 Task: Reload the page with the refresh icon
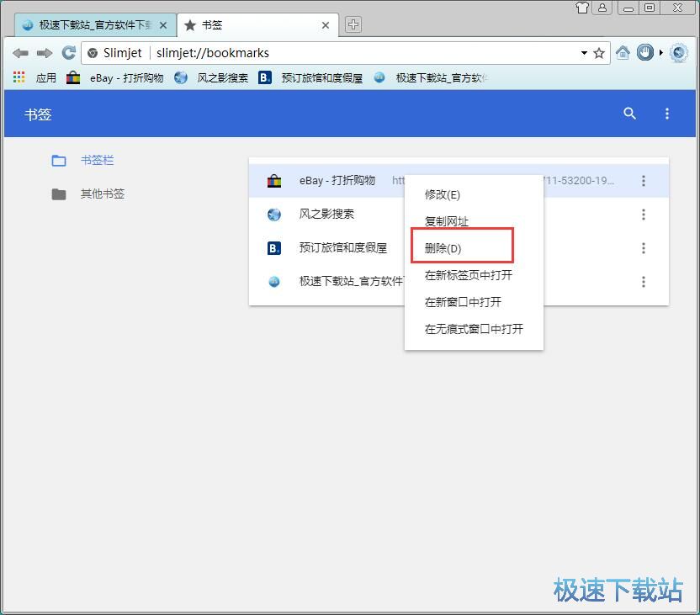(x=68, y=53)
